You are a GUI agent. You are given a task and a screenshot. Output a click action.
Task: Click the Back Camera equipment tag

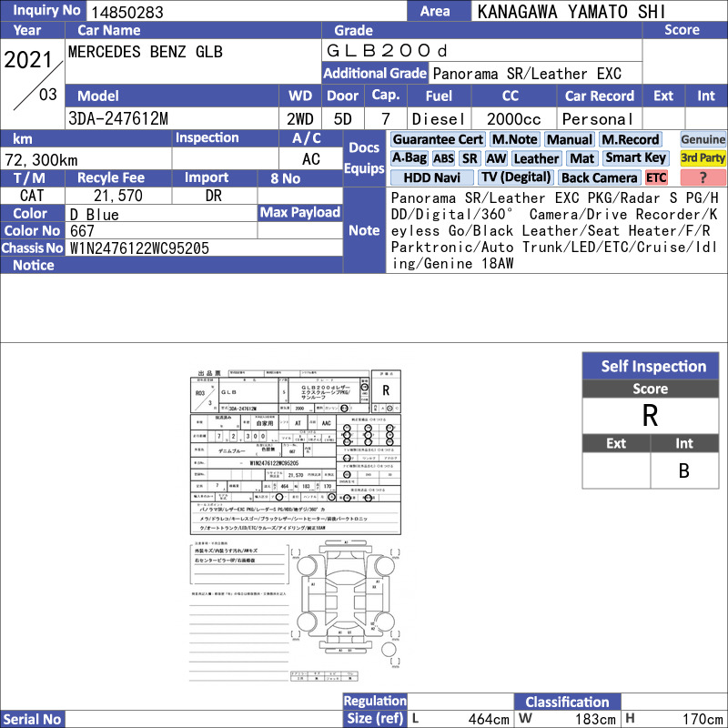(599, 177)
